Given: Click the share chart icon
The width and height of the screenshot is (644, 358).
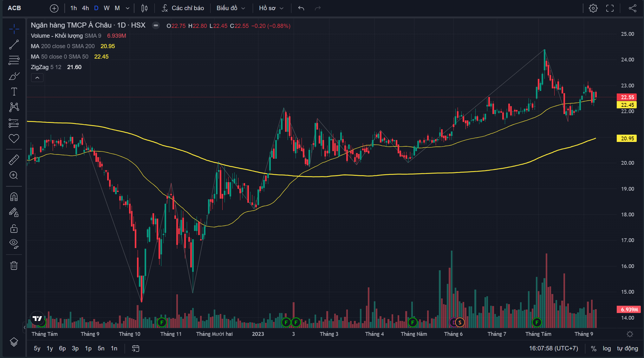Looking at the screenshot, I should pos(633,8).
